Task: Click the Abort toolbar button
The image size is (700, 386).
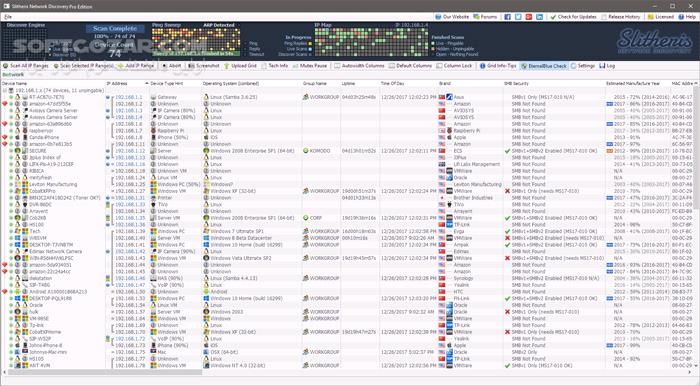Action: coord(171,66)
